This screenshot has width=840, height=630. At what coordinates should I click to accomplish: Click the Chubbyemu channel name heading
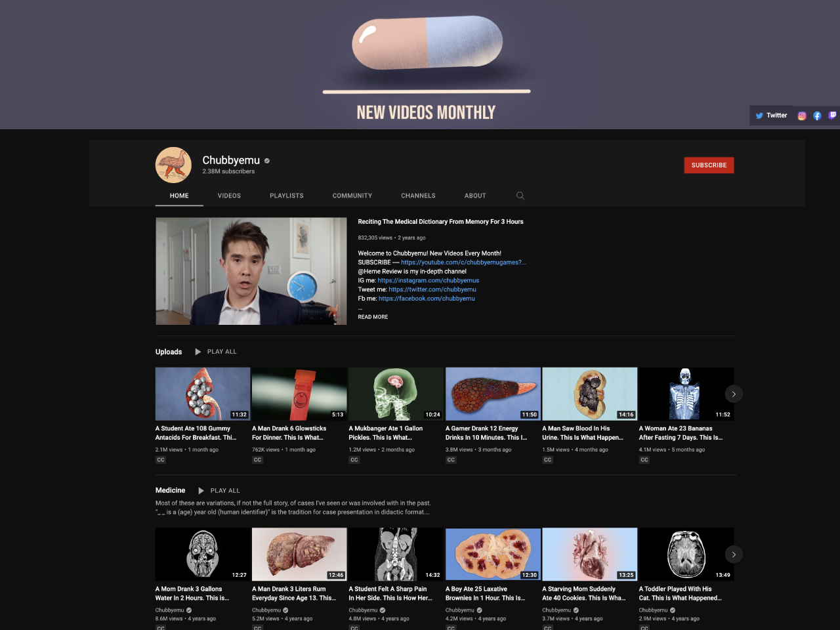231,160
